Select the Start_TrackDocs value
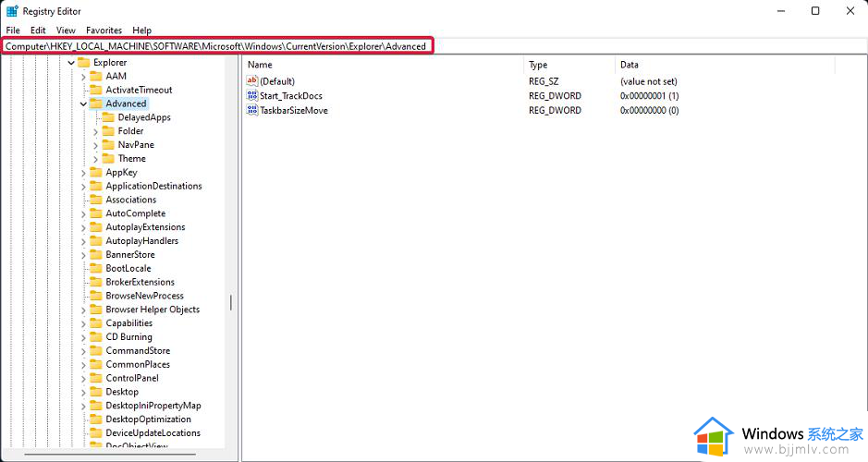Image resolution: width=868 pixels, height=462 pixels. coord(291,96)
